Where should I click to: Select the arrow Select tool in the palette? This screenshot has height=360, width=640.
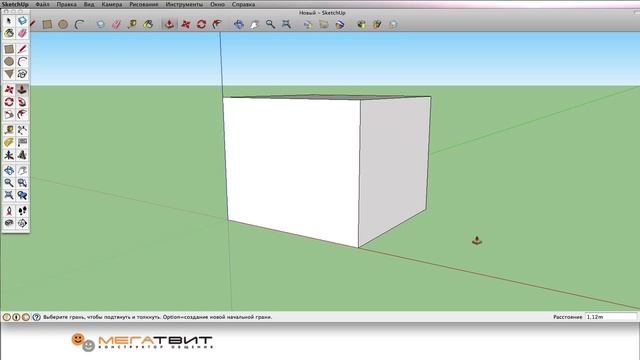tap(9, 20)
